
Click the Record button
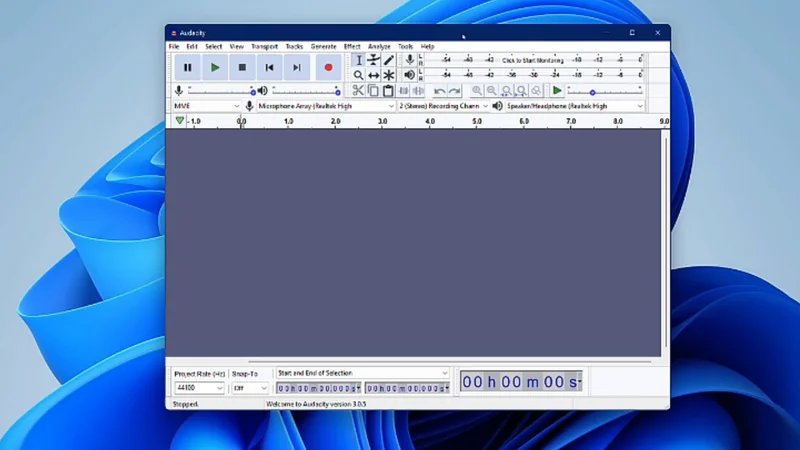tap(328, 67)
